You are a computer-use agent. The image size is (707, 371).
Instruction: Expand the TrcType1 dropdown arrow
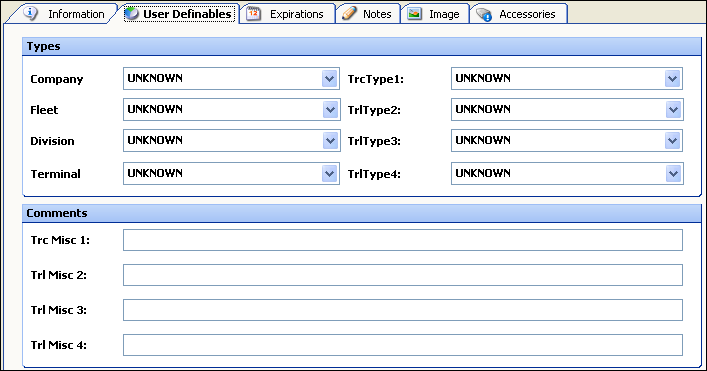(x=673, y=79)
